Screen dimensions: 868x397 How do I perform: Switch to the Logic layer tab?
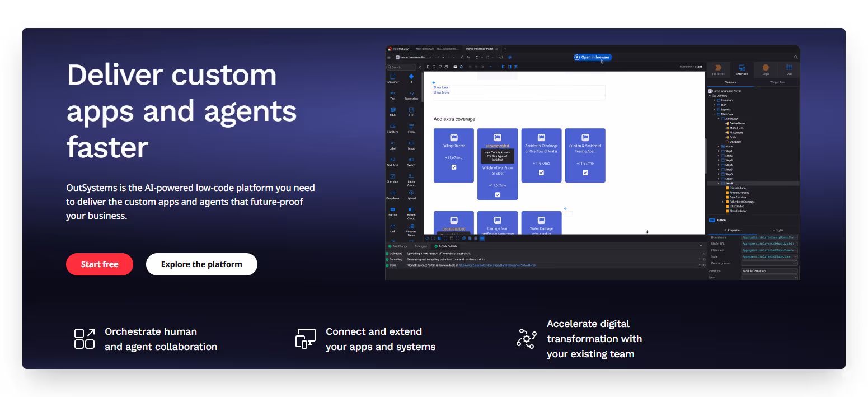pyautogui.click(x=766, y=69)
